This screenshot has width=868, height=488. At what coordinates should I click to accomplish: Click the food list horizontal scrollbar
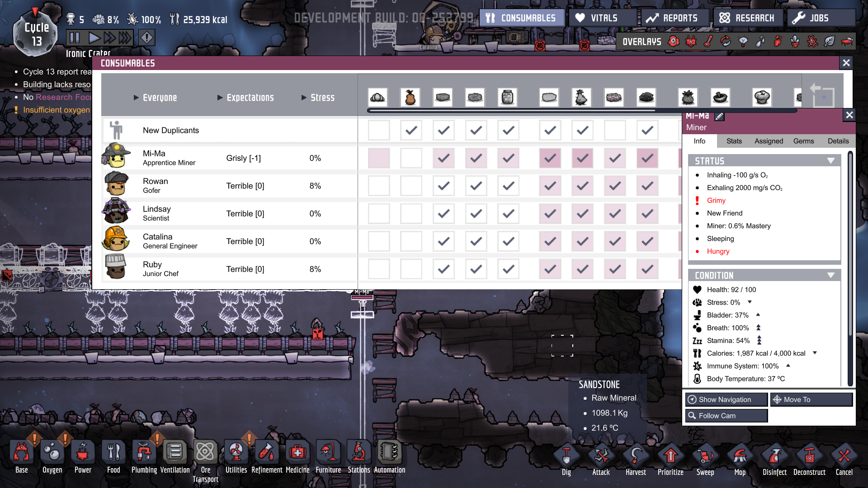tap(511, 110)
